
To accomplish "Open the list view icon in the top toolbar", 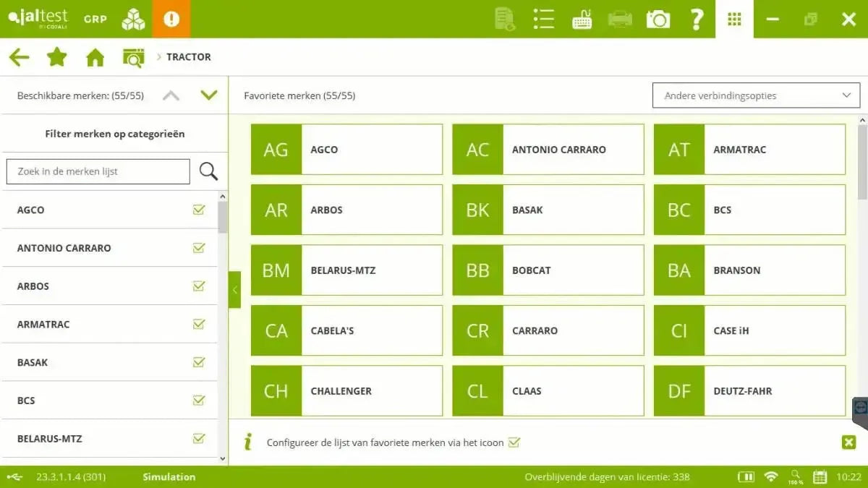I will point(543,20).
